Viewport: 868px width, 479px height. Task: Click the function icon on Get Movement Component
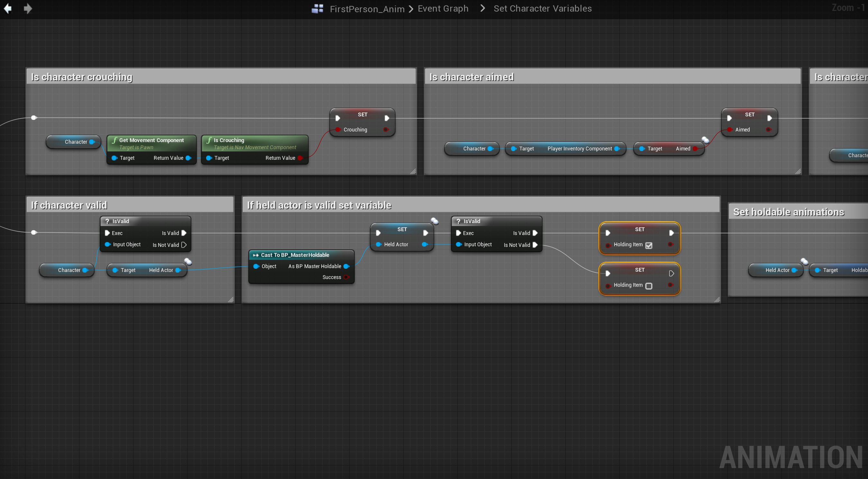point(114,140)
